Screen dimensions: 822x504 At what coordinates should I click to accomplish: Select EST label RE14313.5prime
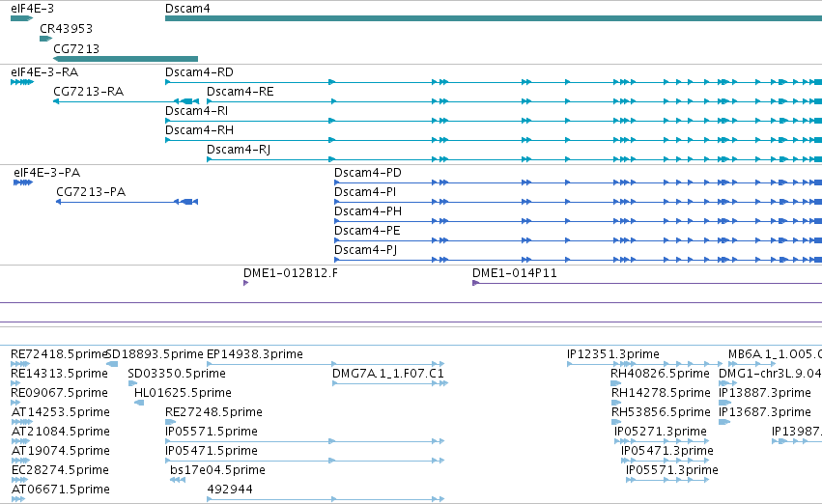[x=59, y=374]
